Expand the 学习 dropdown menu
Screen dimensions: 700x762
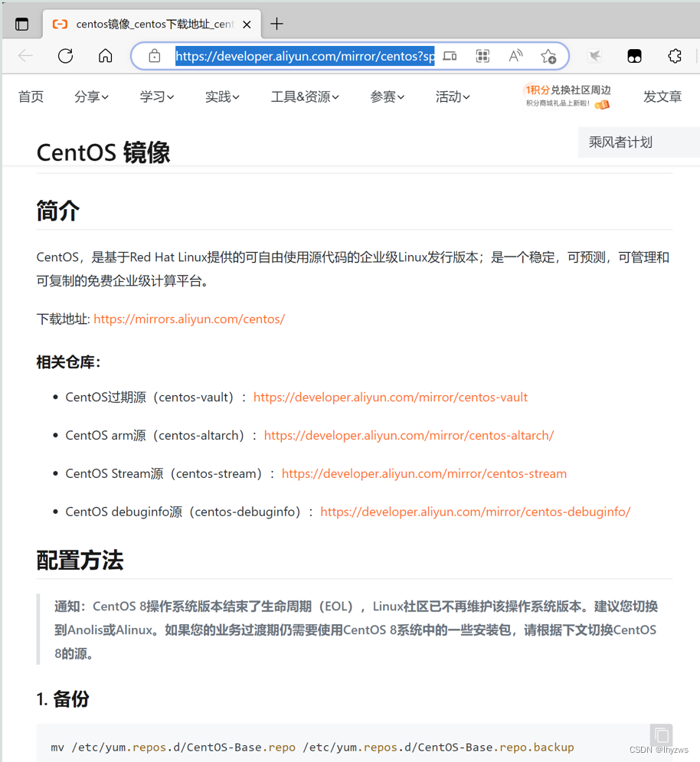tap(156, 96)
